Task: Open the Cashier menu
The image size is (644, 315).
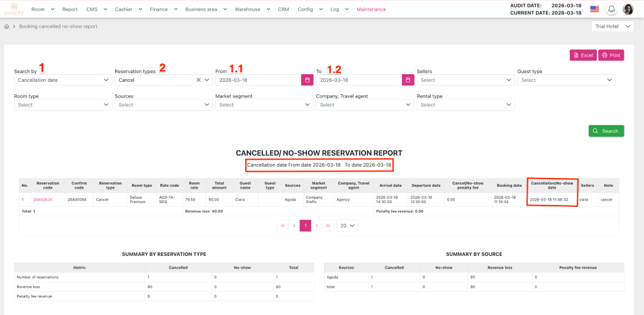Action: [x=127, y=9]
